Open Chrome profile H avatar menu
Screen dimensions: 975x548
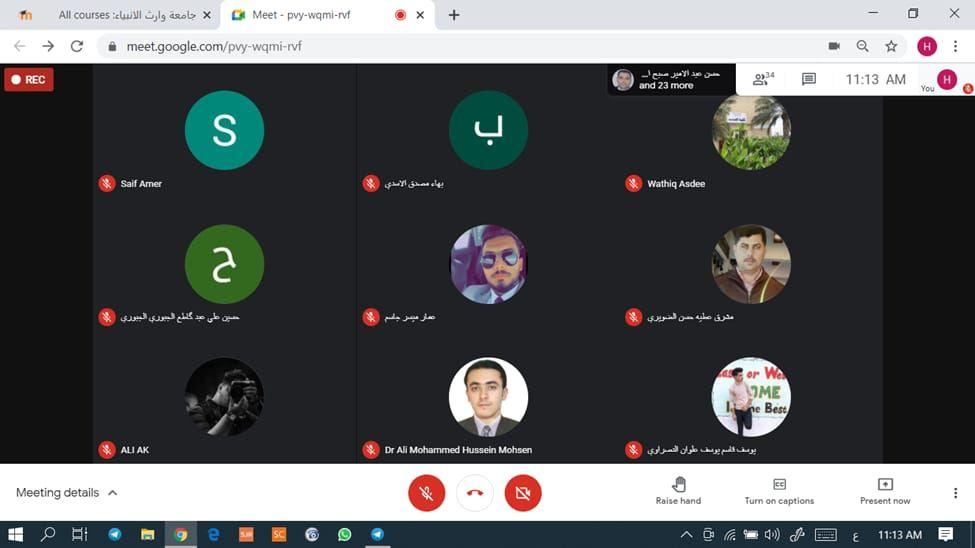[927, 46]
